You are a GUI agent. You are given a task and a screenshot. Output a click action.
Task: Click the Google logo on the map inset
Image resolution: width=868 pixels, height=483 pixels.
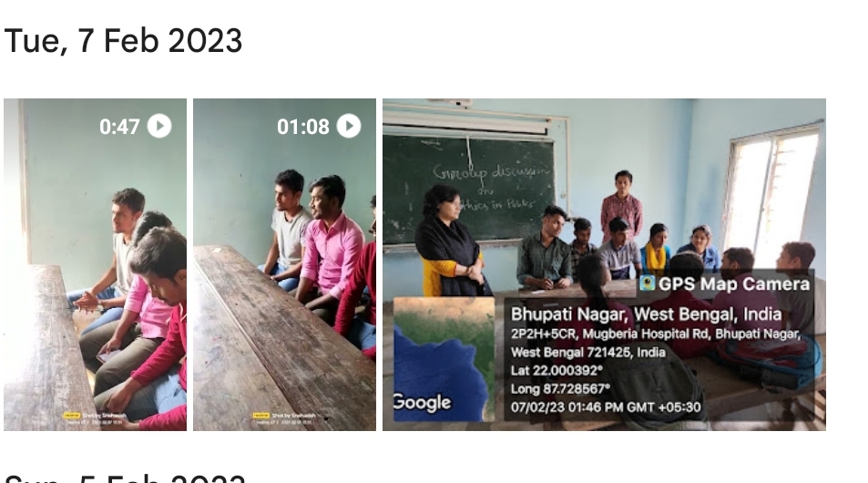[422, 402]
